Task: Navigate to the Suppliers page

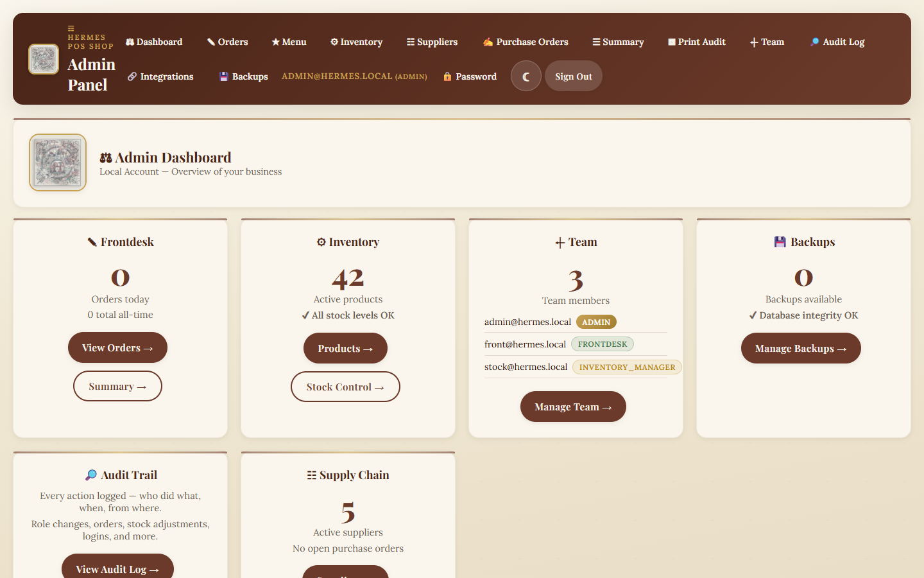Action: [432, 42]
